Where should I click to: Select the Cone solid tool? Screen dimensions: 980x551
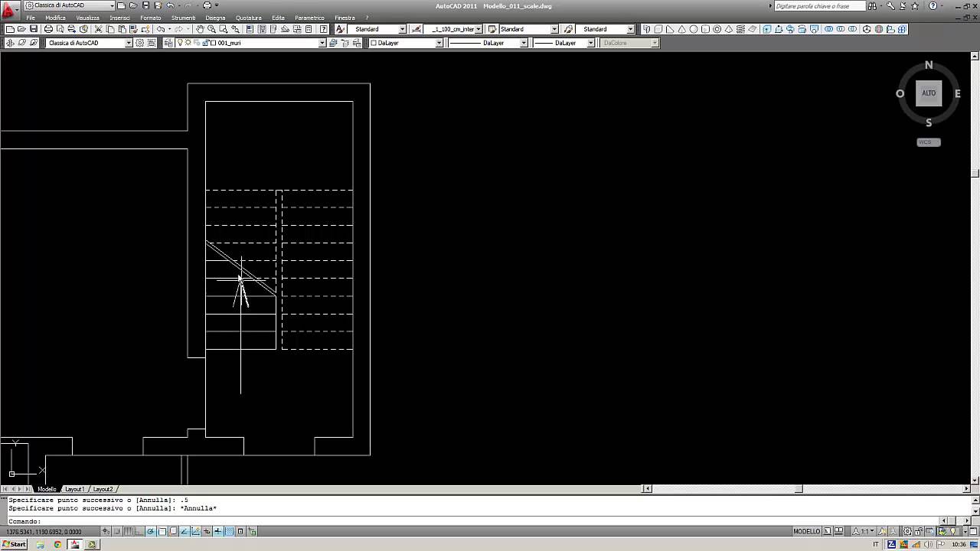(682, 29)
